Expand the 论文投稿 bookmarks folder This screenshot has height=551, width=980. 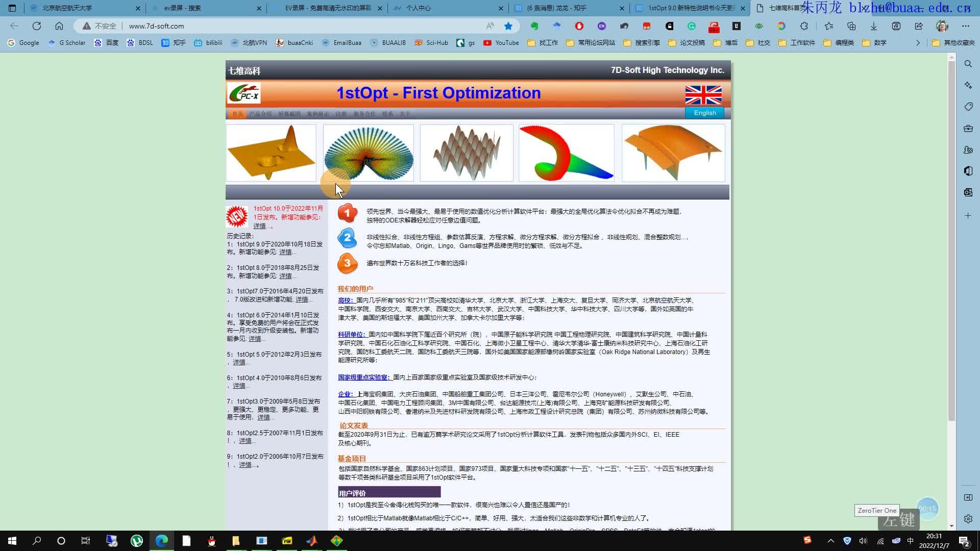[687, 43]
